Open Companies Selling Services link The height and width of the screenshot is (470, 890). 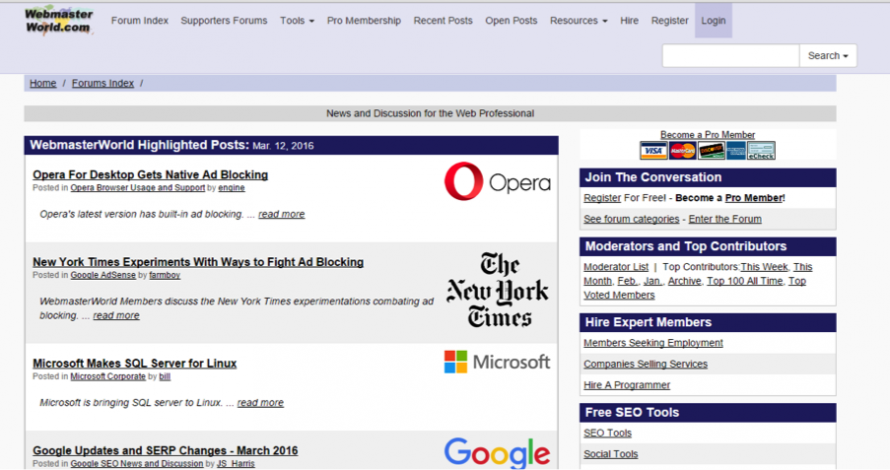pyautogui.click(x=645, y=364)
